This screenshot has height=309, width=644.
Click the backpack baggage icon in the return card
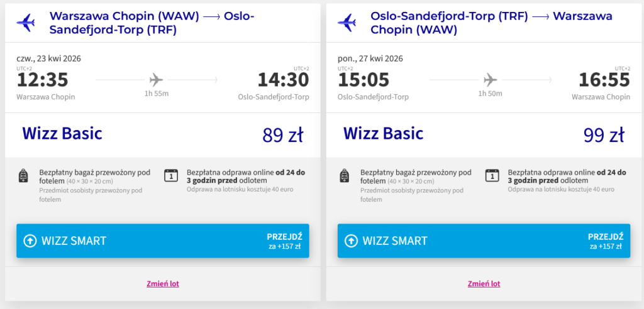click(345, 176)
